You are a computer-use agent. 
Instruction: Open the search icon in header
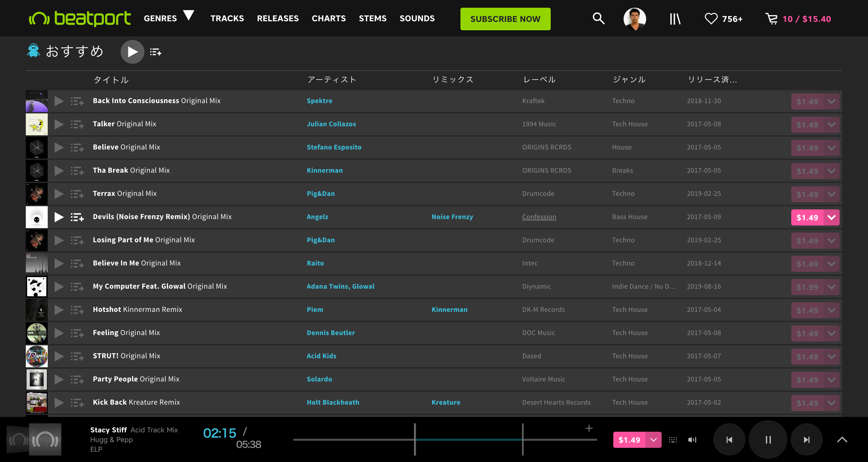[x=598, y=18]
